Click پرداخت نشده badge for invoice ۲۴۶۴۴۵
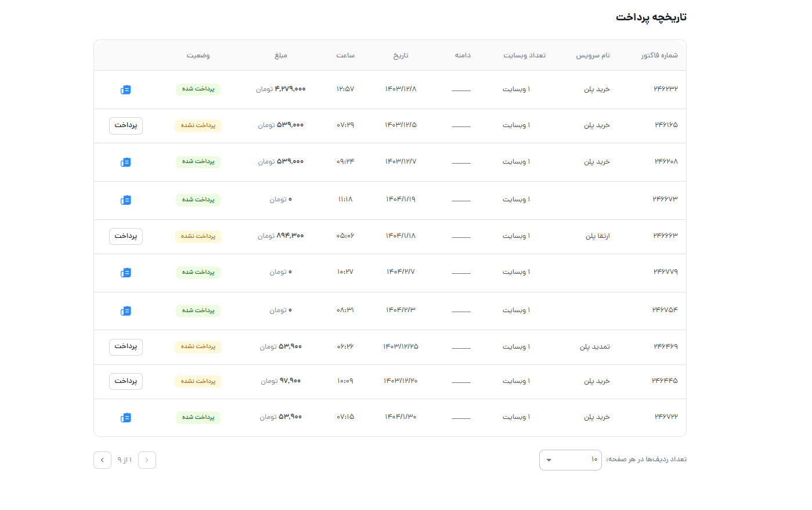The width and height of the screenshot is (812, 510). click(198, 381)
